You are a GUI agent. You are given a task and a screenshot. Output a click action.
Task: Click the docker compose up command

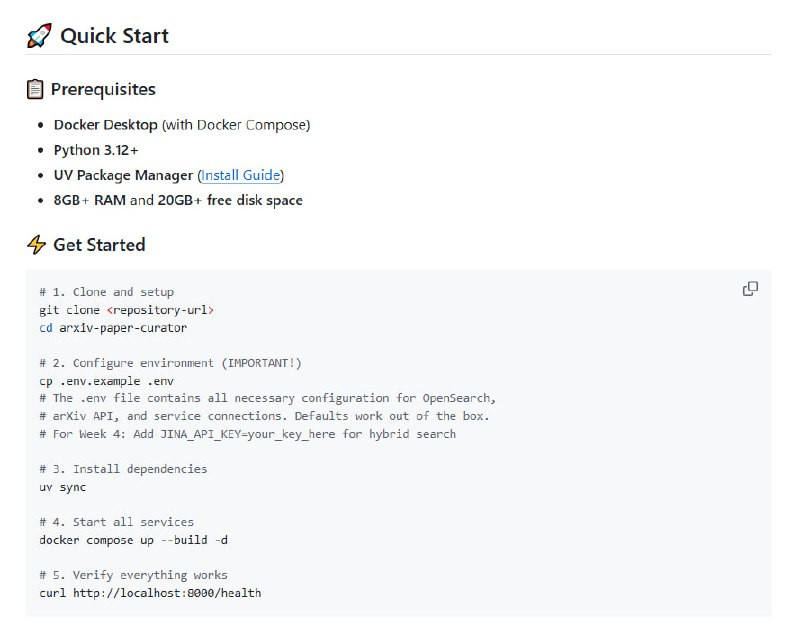[140, 540]
